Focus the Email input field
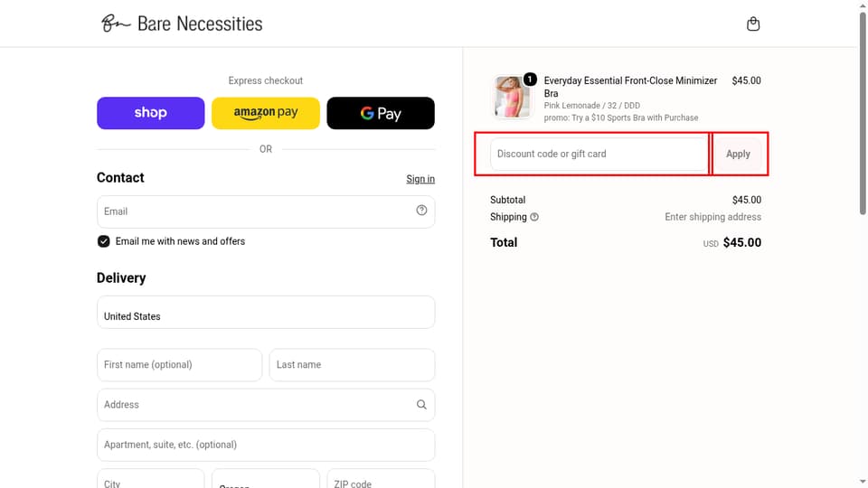 (266, 211)
